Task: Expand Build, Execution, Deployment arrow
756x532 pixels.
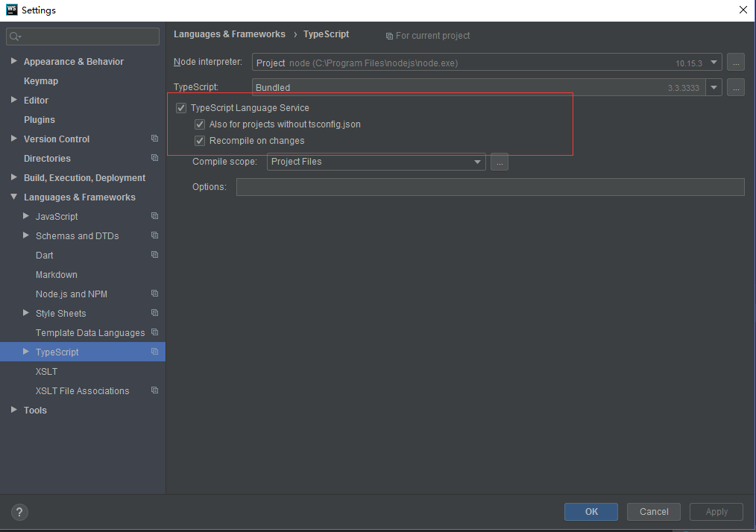Action: coord(14,177)
